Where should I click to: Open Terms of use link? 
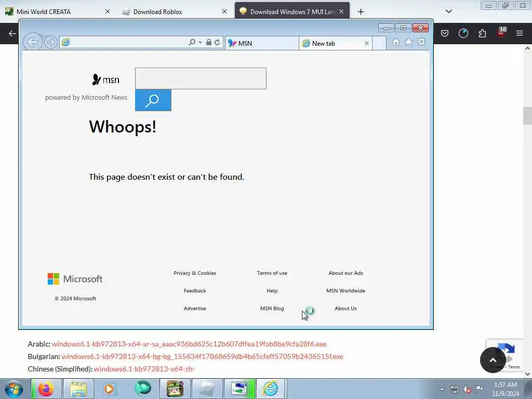click(x=272, y=273)
